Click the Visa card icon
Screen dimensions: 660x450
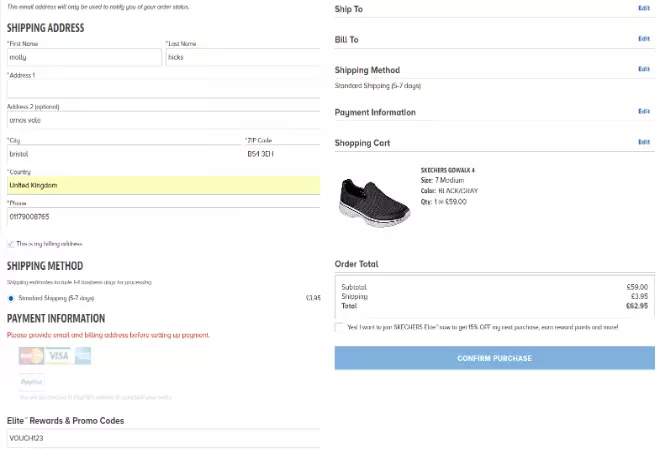pyautogui.click(x=59, y=356)
